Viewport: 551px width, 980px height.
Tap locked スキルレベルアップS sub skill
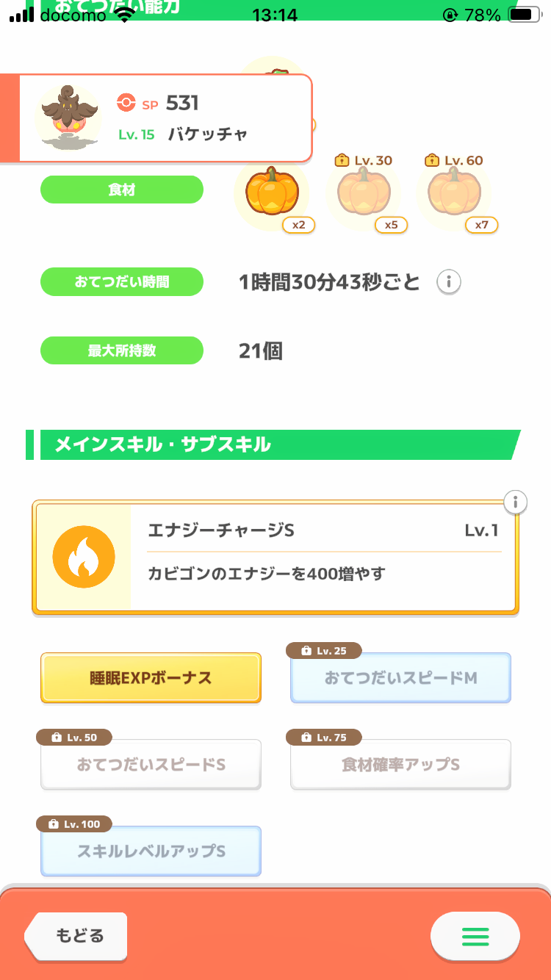point(151,851)
